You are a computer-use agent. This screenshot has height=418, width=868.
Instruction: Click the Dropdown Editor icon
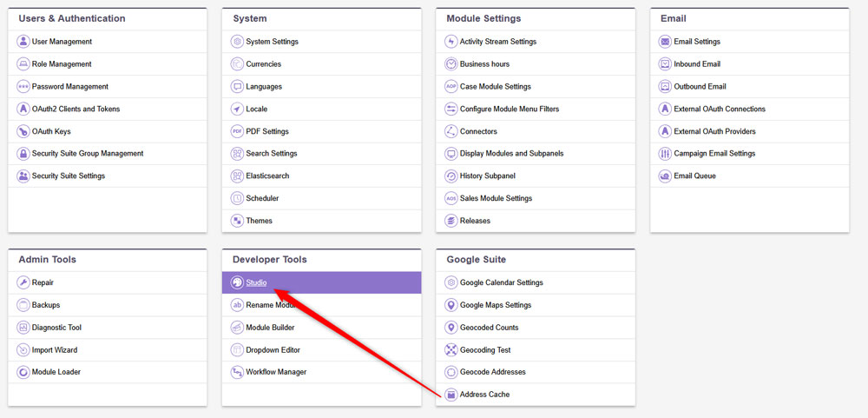click(237, 350)
